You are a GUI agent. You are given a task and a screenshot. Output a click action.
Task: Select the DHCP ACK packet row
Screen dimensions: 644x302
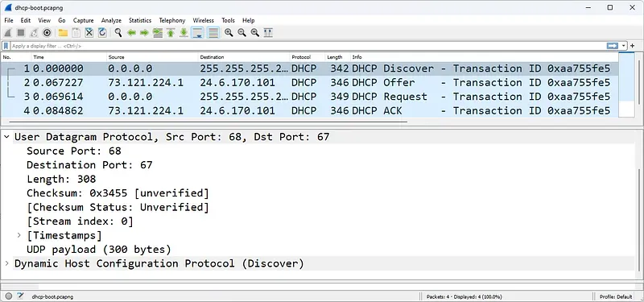click(x=310, y=110)
